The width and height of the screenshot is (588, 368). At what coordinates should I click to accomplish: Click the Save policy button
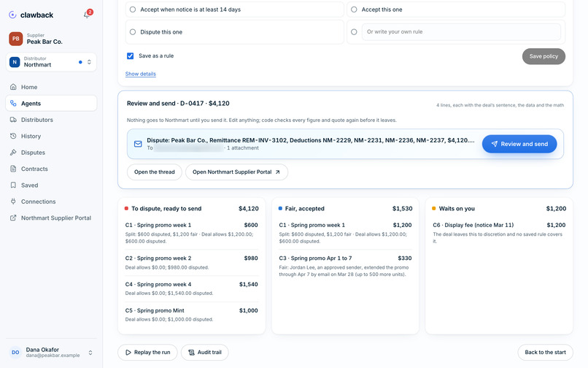pyautogui.click(x=543, y=56)
